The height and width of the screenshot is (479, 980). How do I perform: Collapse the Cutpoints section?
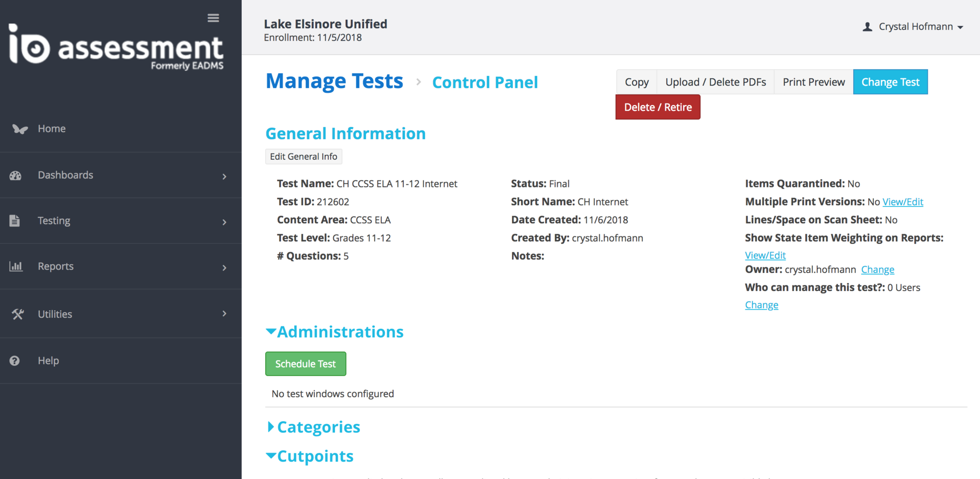pyautogui.click(x=271, y=456)
